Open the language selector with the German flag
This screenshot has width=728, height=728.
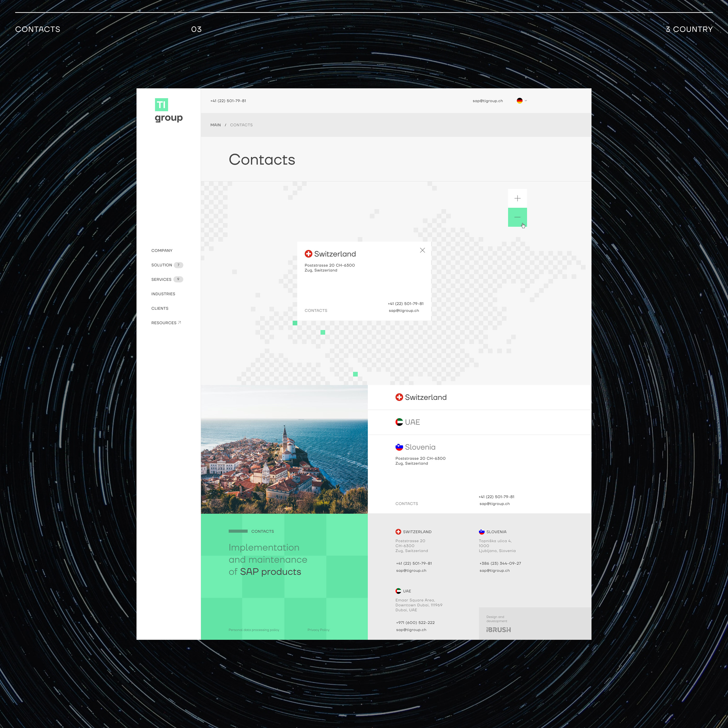[x=521, y=101]
